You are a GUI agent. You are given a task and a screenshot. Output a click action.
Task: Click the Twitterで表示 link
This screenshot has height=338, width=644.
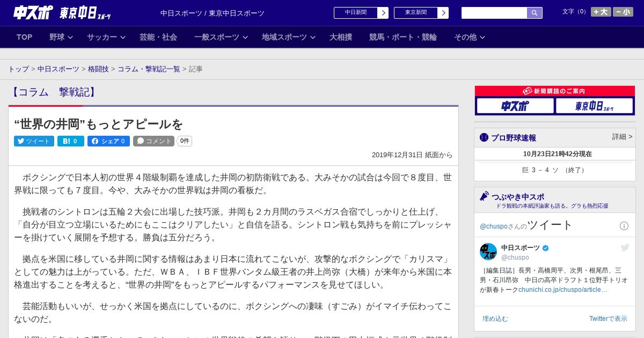(608, 319)
